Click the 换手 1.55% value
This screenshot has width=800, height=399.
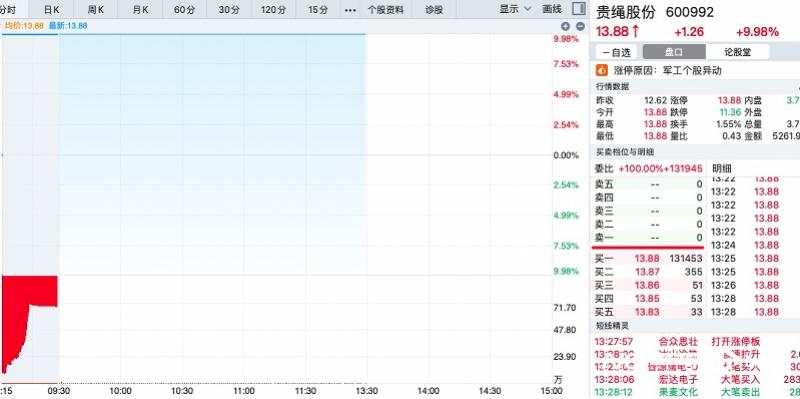[x=728, y=124]
